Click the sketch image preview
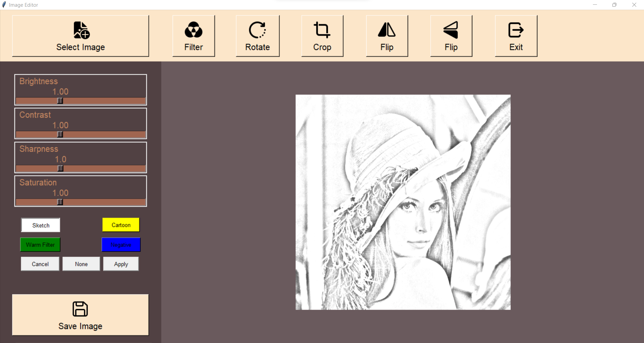Image resolution: width=644 pixels, height=343 pixels. click(x=402, y=202)
